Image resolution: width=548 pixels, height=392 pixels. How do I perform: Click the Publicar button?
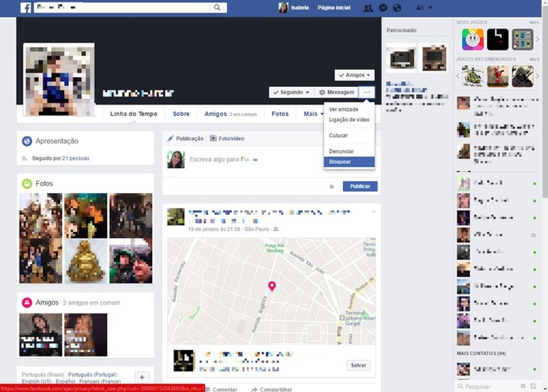[360, 186]
